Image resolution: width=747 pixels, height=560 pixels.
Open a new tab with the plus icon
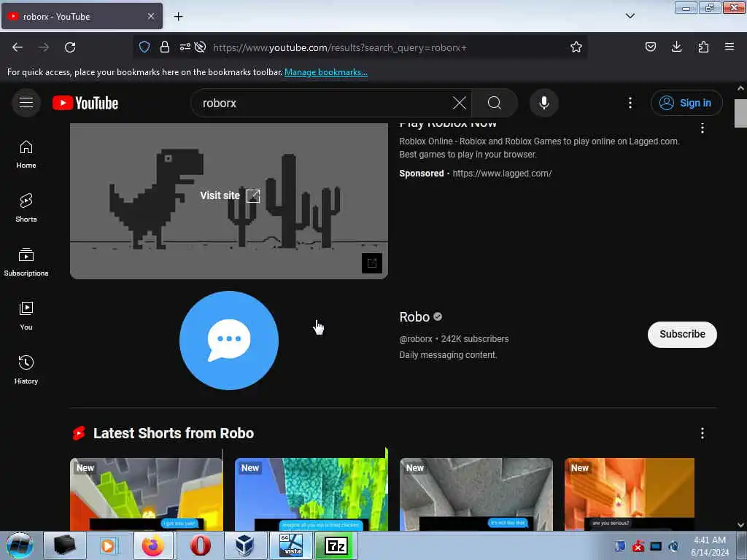(x=178, y=17)
